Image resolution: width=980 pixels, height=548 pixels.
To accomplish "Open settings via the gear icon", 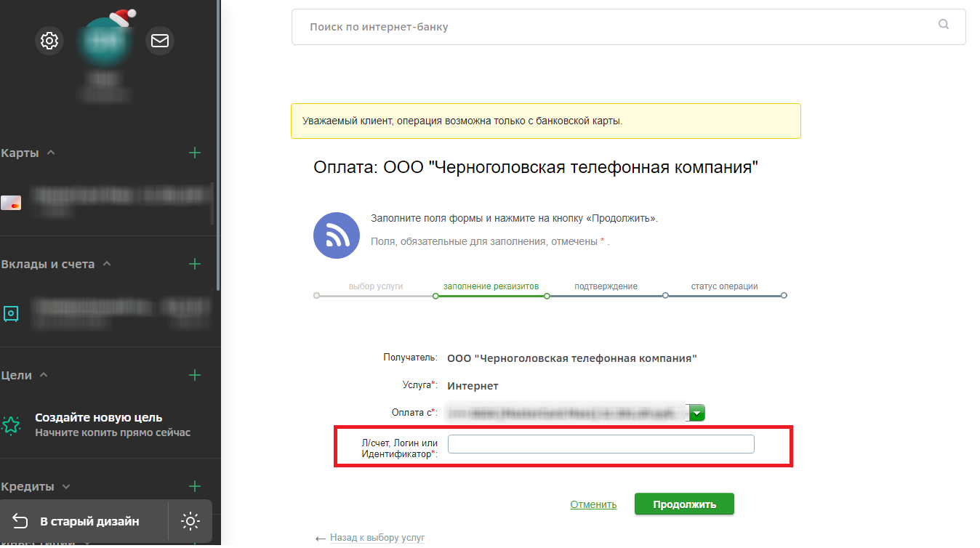I will [x=49, y=41].
